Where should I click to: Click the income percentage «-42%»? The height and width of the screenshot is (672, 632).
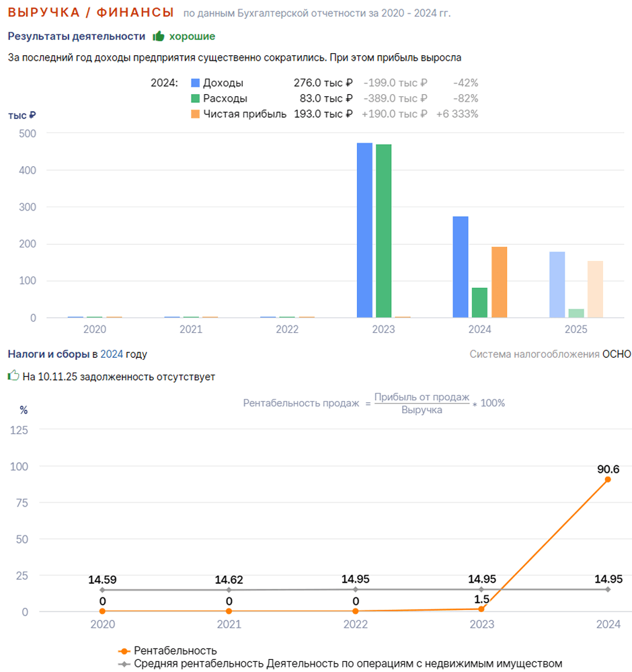[466, 83]
